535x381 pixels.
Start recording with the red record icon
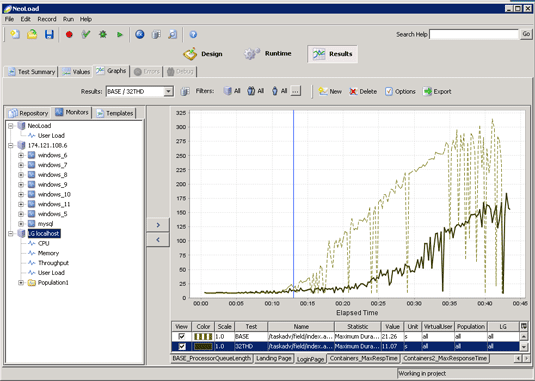pos(69,34)
